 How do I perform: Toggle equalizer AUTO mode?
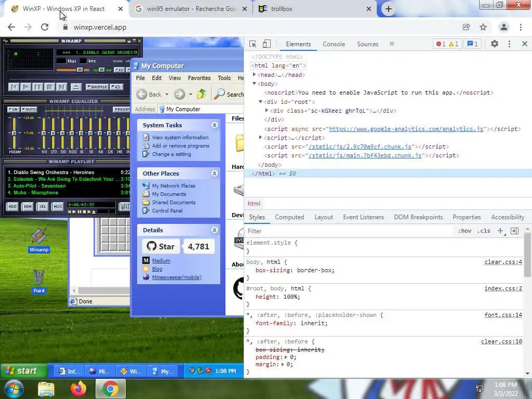pos(29,109)
